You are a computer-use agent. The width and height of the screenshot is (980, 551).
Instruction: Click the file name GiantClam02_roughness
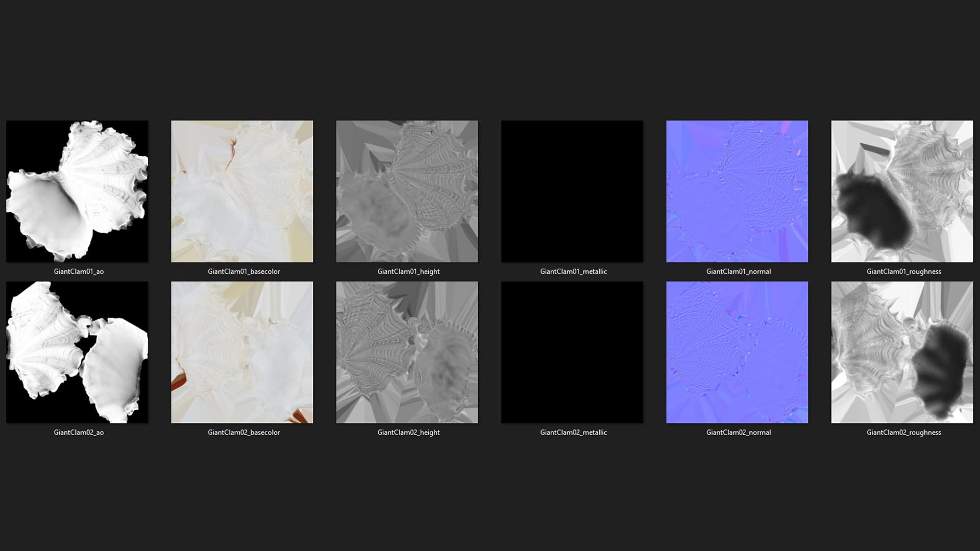904,432
